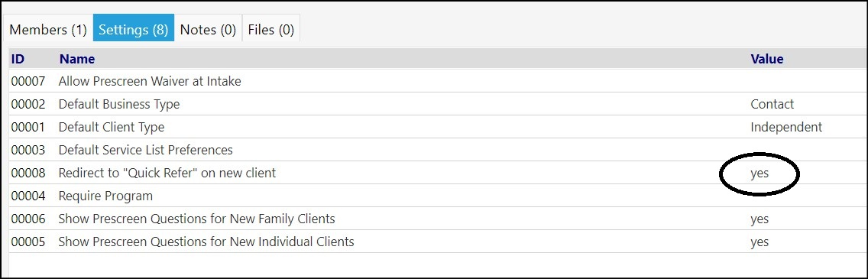The height and width of the screenshot is (279, 868).
Task: Sort table by Value column header
Action: tap(766, 59)
